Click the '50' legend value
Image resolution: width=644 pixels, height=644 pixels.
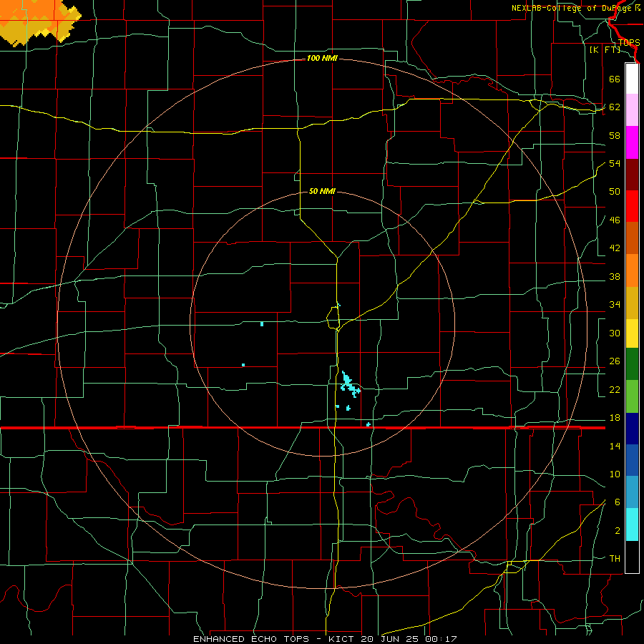(615, 192)
